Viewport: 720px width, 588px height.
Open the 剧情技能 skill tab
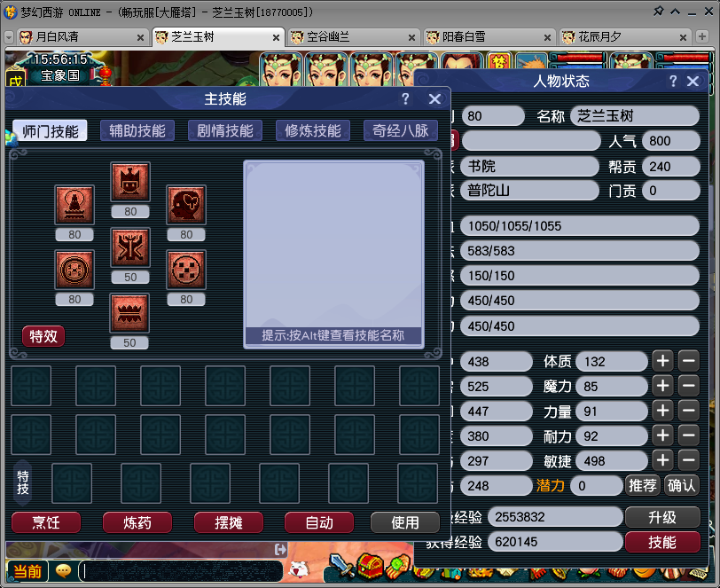[x=225, y=131]
